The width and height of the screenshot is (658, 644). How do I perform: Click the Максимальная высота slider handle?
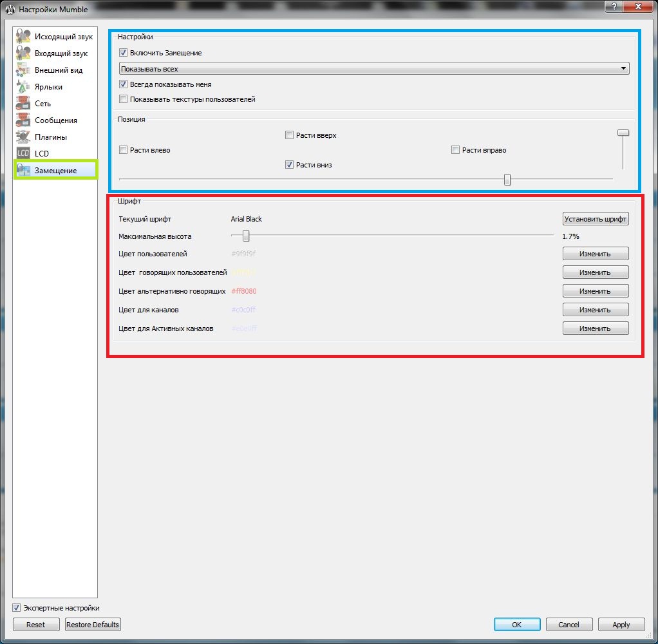click(246, 236)
